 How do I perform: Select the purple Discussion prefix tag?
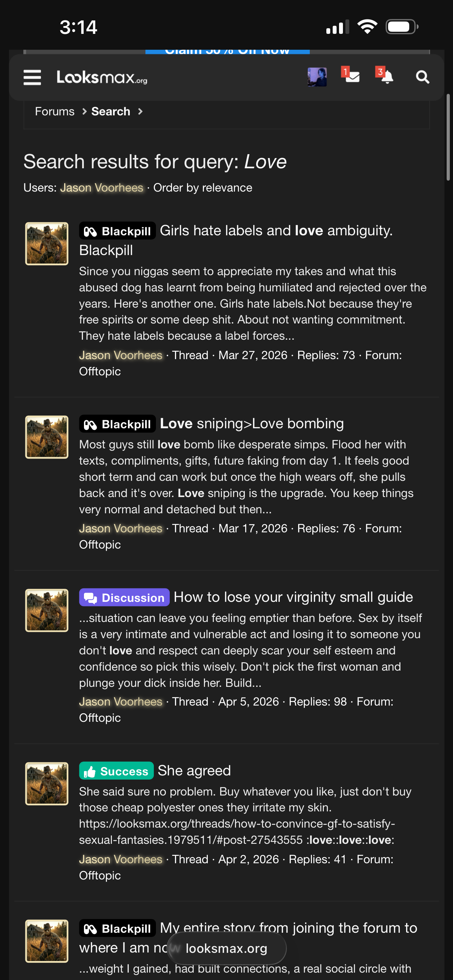coord(124,597)
